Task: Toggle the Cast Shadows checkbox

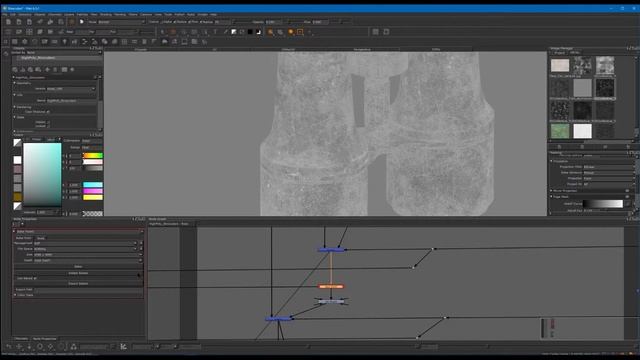Action: pyautogui.click(x=48, y=112)
